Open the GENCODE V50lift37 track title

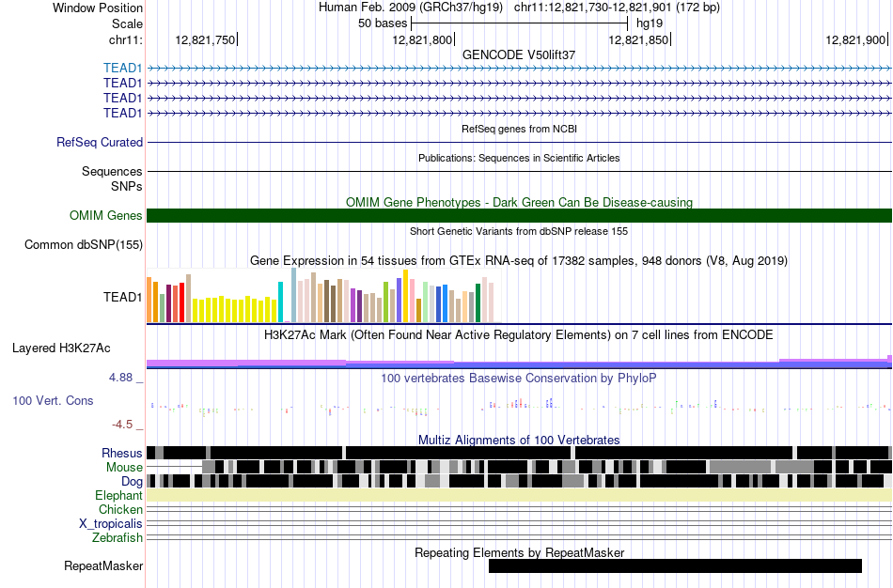(519, 54)
